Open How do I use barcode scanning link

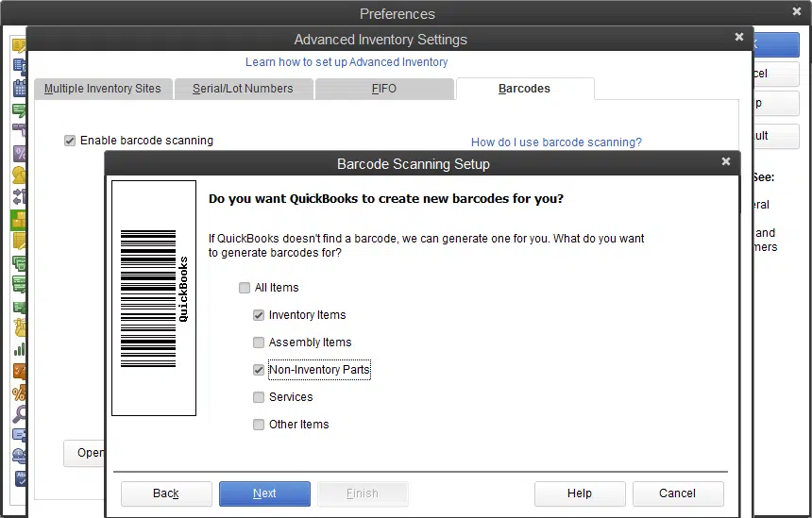tap(556, 142)
